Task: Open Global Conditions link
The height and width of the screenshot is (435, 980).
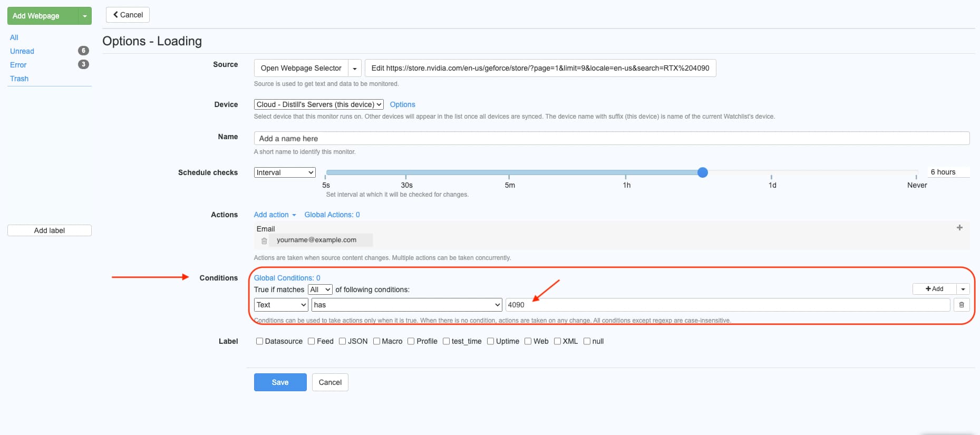Action: 287,278
